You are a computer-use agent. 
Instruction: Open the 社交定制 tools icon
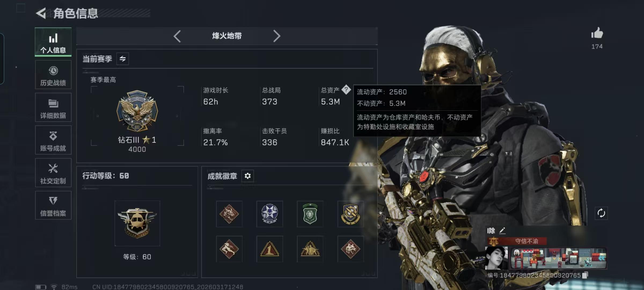tap(53, 168)
